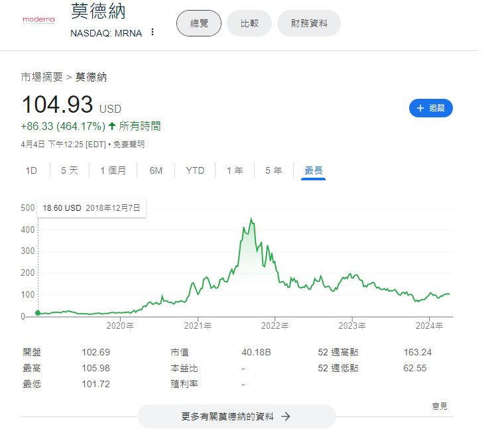The height and width of the screenshot is (431, 504).
Task: Click the 市場摘要 breadcrumb link
Action: coord(42,77)
